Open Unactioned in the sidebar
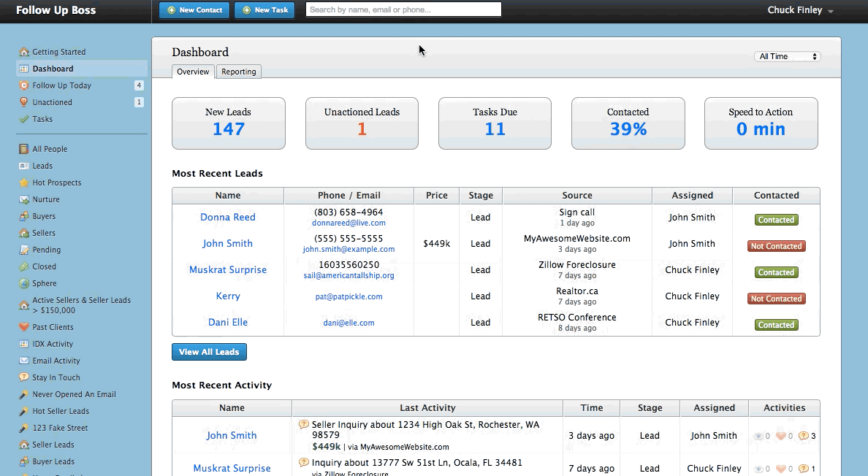This screenshot has width=868, height=476. tap(52, 102)
